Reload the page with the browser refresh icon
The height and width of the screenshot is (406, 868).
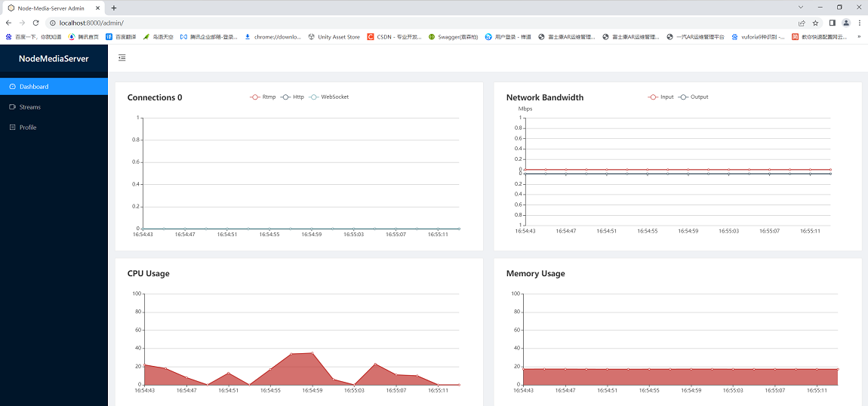tap(35, 23)
